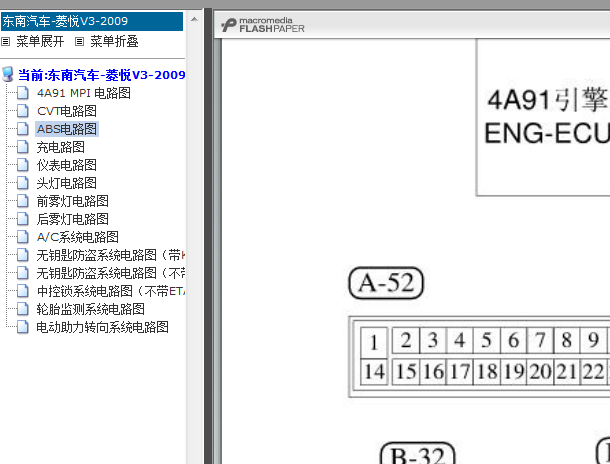Click the page icon beside 轮胎监测系统电路图
Image resolution: width=610 pixels, height=464 pixels.
click(x=23, y=309)
